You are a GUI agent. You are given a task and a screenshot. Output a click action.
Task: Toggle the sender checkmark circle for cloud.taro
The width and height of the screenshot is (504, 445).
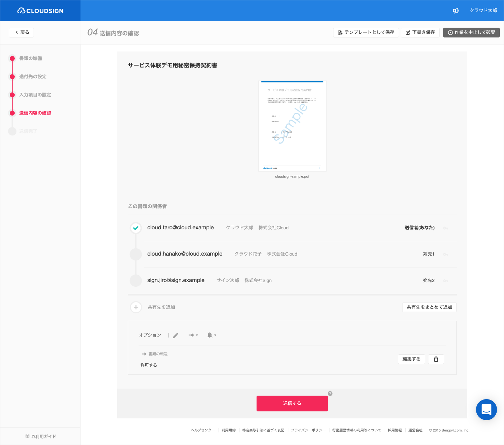(x=136, y=228)
